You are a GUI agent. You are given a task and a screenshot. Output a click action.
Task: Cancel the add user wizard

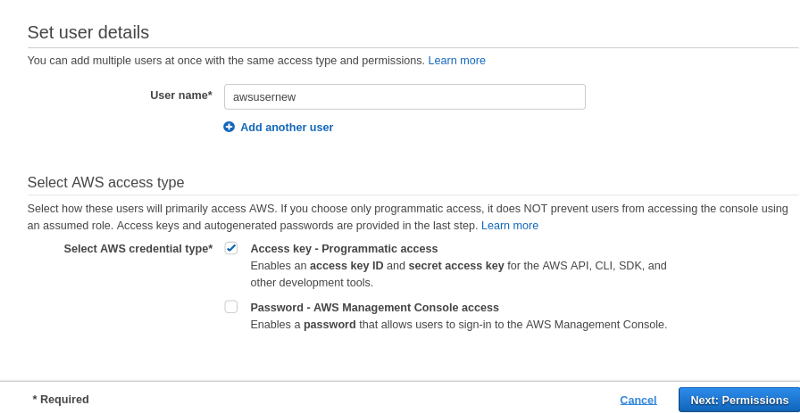638,400
